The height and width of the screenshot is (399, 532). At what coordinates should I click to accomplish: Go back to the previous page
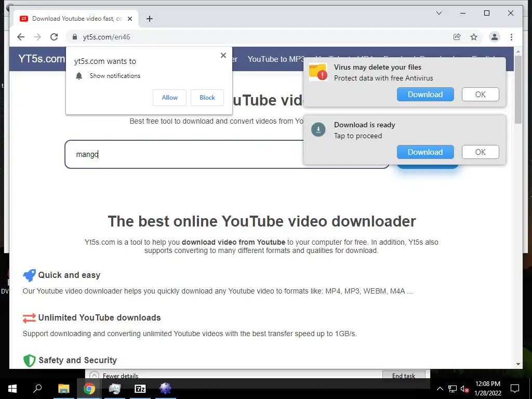click(x=21, y=37)
